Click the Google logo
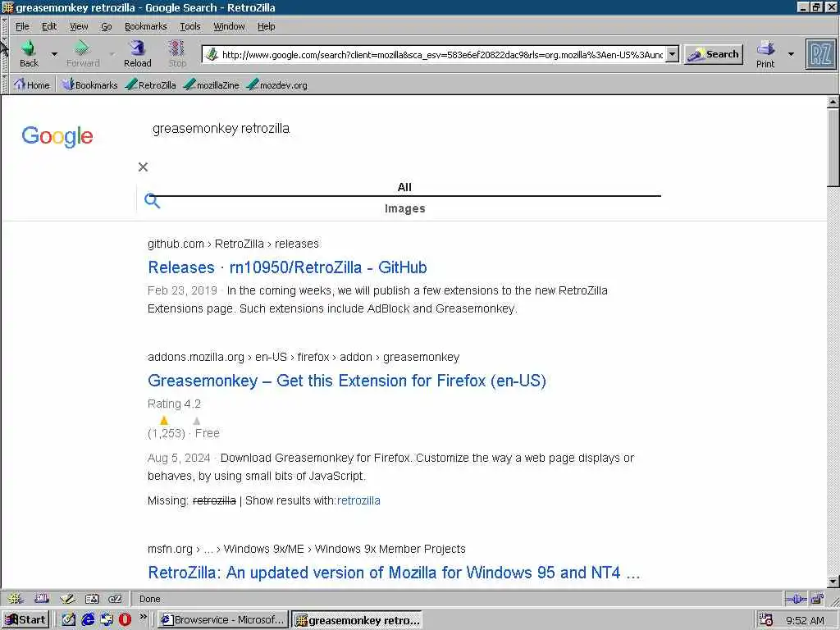Viewport: 840px width, 630px height. (57, 136)
